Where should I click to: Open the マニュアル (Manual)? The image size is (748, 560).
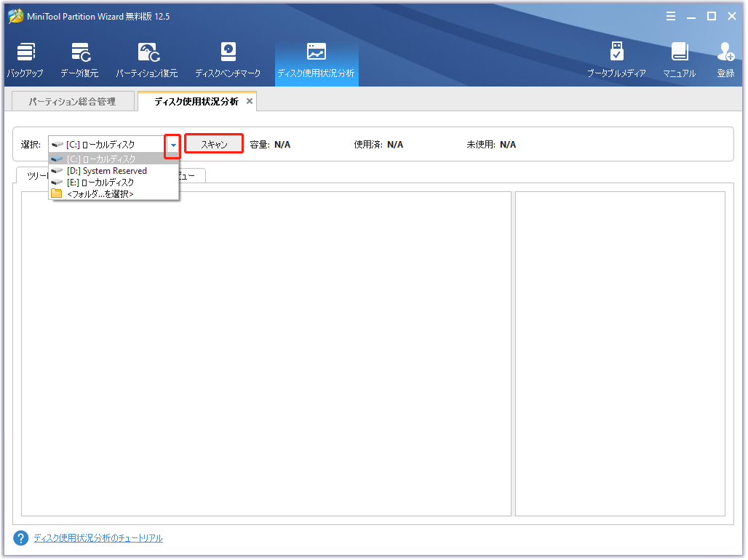click(680, 60)
